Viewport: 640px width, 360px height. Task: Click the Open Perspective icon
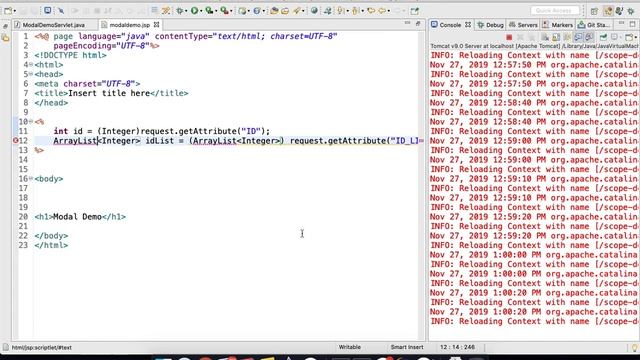point(594,11)
